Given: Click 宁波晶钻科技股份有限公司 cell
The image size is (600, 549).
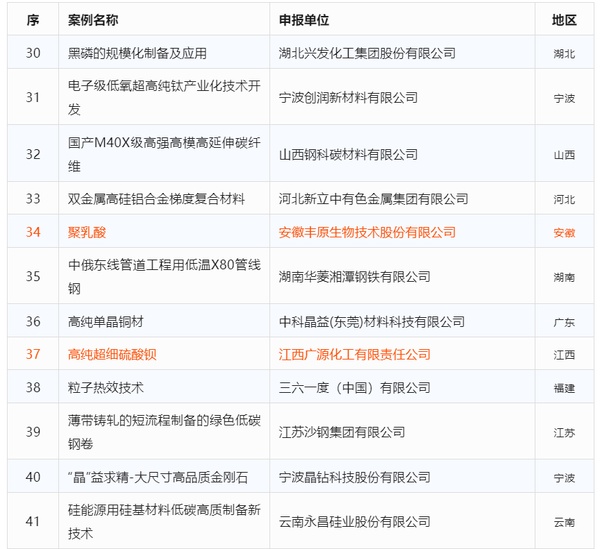Looking at the screenshot, I should tap(354, 477).
